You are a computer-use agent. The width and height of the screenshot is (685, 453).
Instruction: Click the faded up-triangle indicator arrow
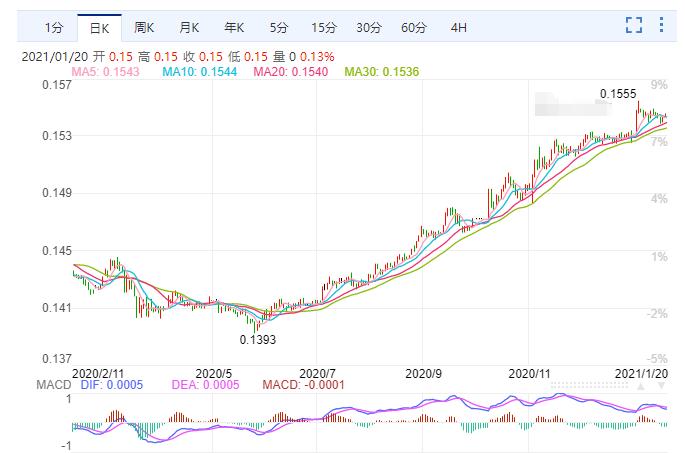pyautogui.click(x=641, y=386)
